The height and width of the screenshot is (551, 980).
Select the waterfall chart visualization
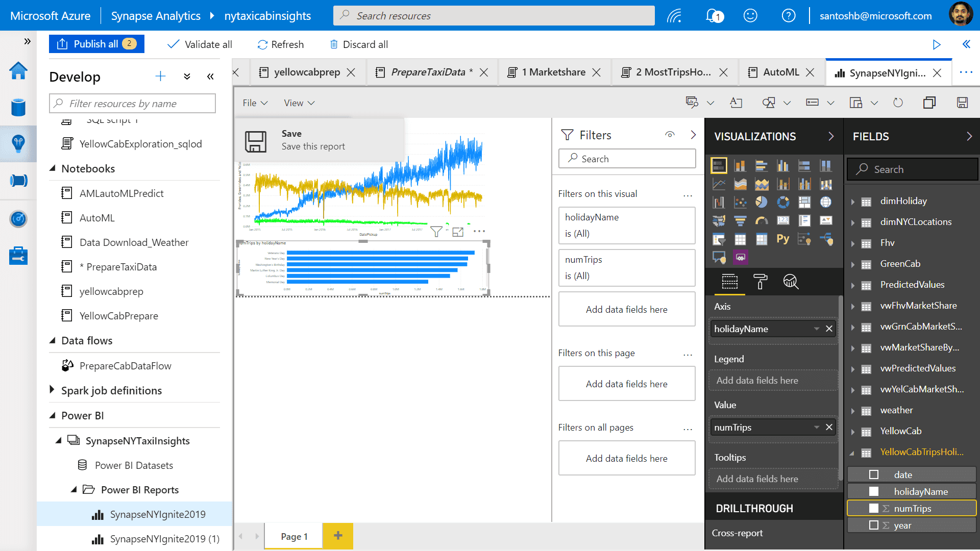pyautogui.click(x=719, y=202)
